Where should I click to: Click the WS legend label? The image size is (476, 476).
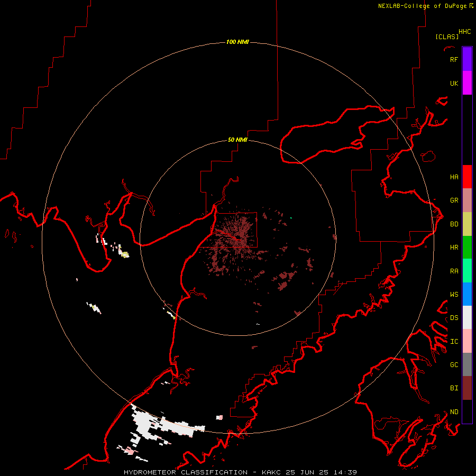(454, 295)
